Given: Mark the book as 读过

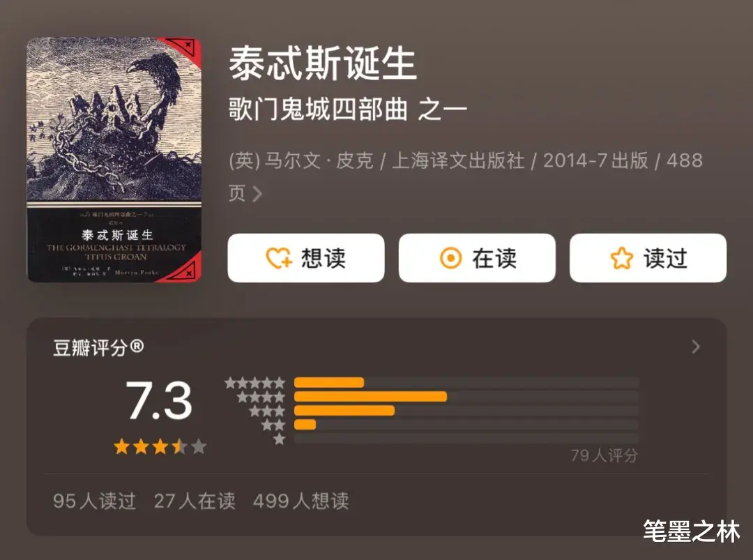Looking at the screenshot, I should pyautogui.click(x=648, y=258).
